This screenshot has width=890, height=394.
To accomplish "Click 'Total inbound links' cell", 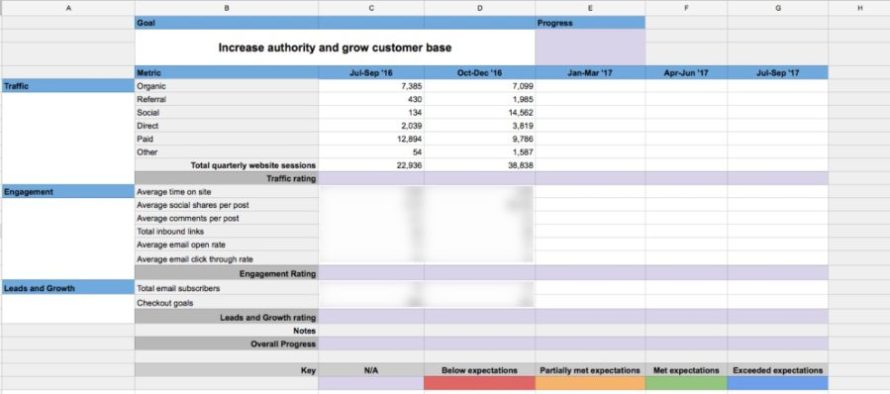I will coord(226,231).
